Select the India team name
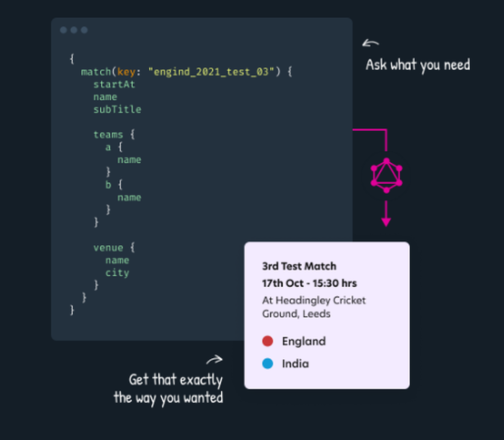 [295, 364]
